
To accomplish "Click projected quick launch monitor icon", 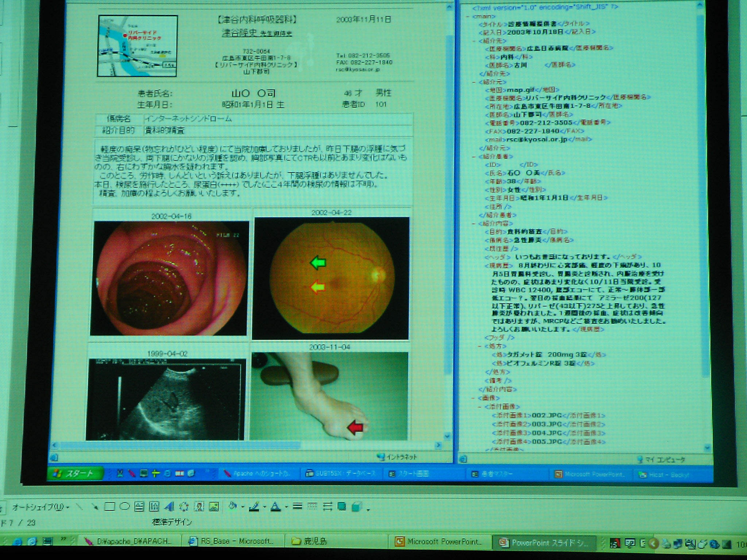I will pyautogui.click(x=144, y=473).
